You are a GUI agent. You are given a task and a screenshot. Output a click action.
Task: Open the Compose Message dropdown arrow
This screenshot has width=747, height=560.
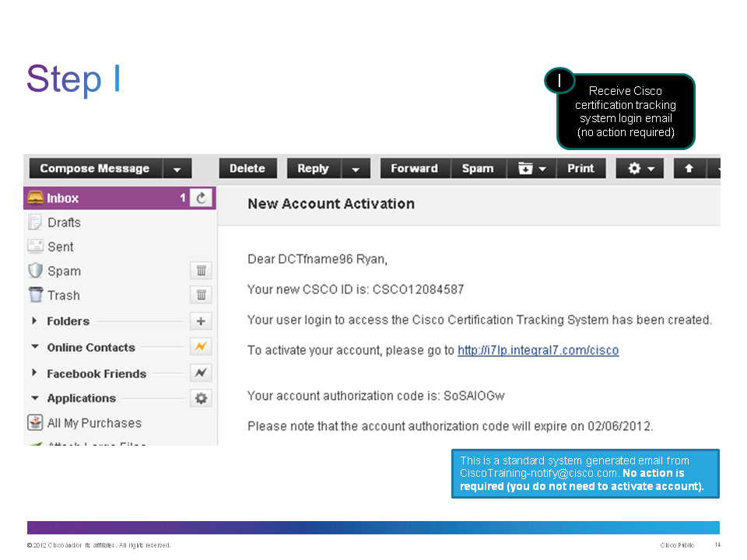[177, 169]
